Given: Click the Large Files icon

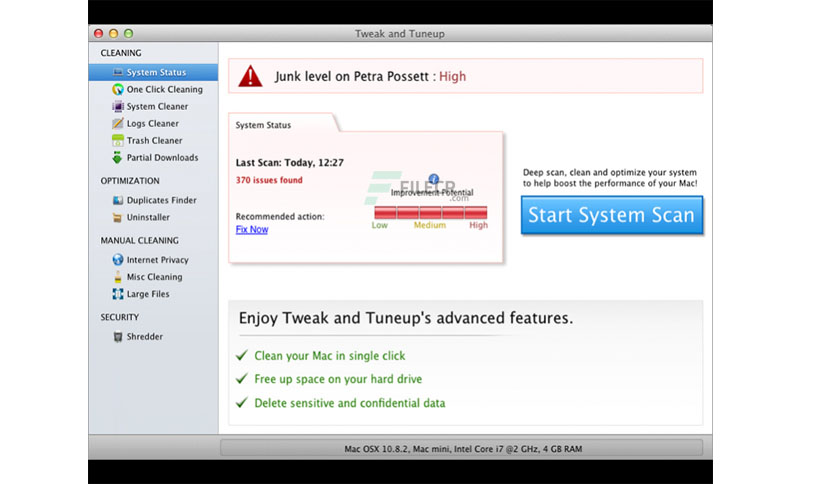Looking at the screenshot, I should coord(118,294).
